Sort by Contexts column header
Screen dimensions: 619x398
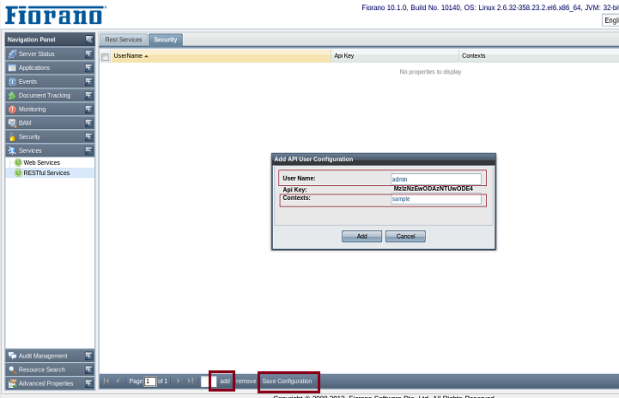coord(538,56)
